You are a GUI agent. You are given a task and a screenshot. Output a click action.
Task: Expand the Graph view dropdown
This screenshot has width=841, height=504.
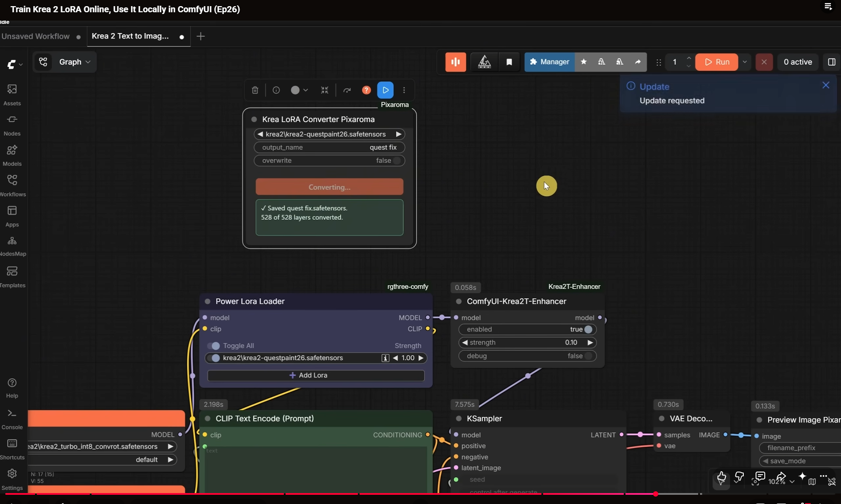click(x=75, y=62)
